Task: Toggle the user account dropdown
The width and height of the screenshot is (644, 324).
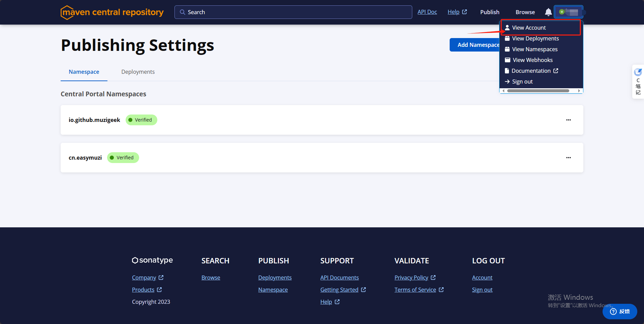Action: [x=569, y=12]
